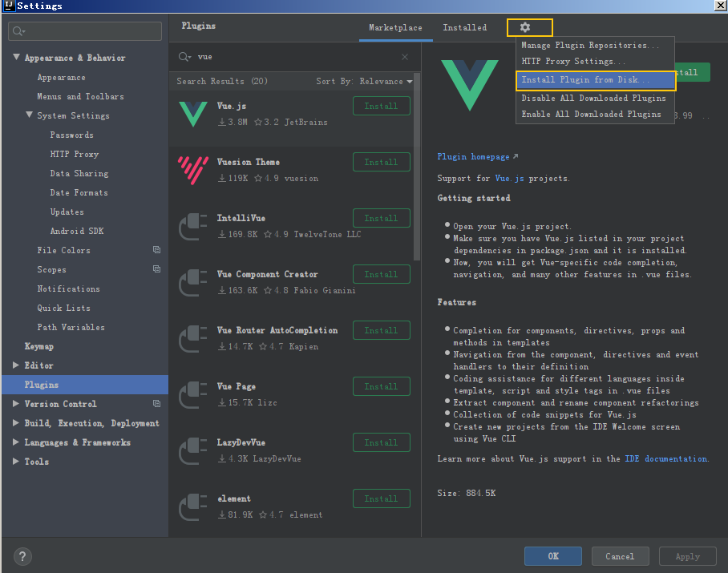This screenshot has height=573, width=728.
Task: Focus the settings search input field
Action: click(85, 31)
